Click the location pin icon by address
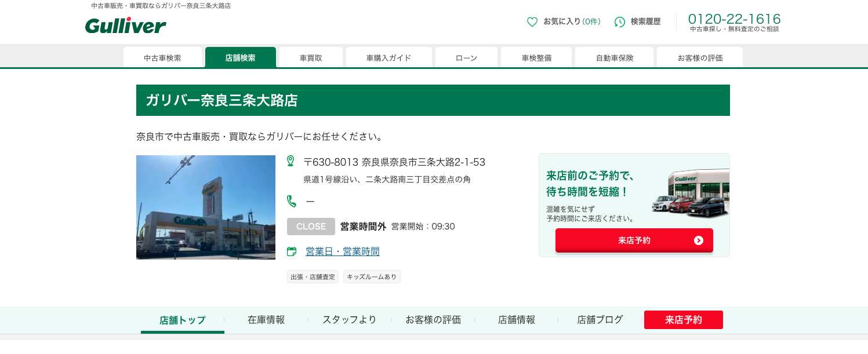This screenshot has height=354, width=868. coord(291,160)
